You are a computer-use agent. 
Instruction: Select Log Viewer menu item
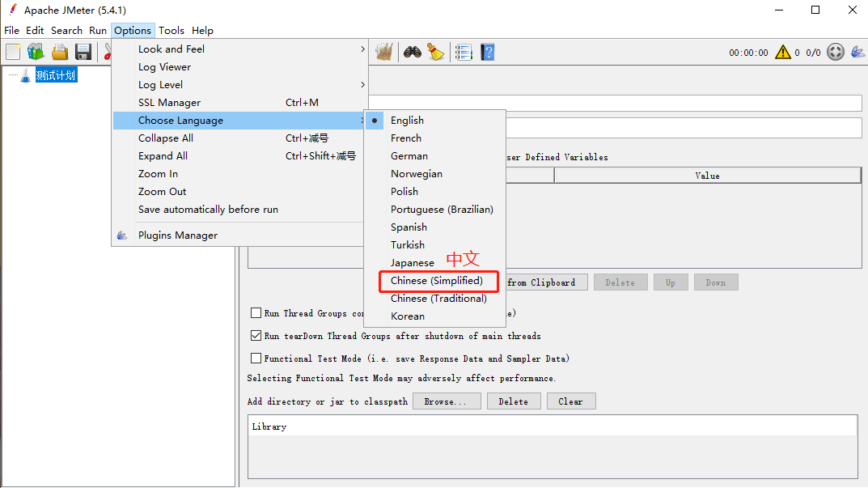click(x=239, y=67)
